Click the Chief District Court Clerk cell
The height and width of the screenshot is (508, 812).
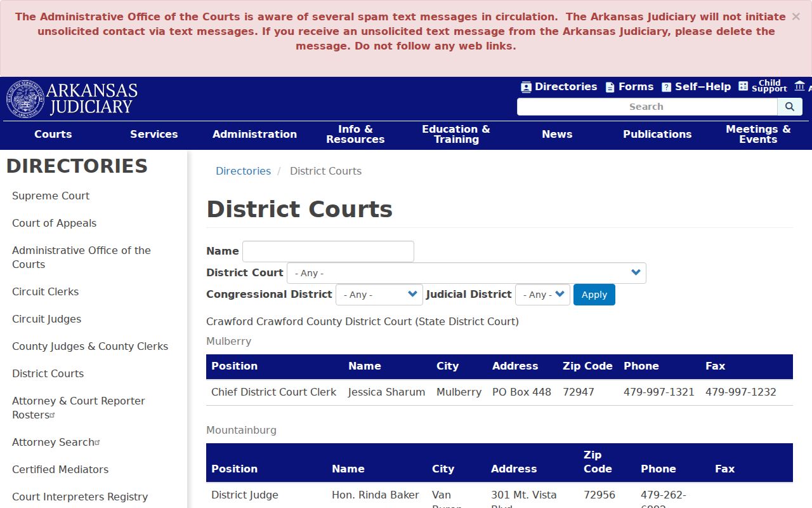coord(274,392)
